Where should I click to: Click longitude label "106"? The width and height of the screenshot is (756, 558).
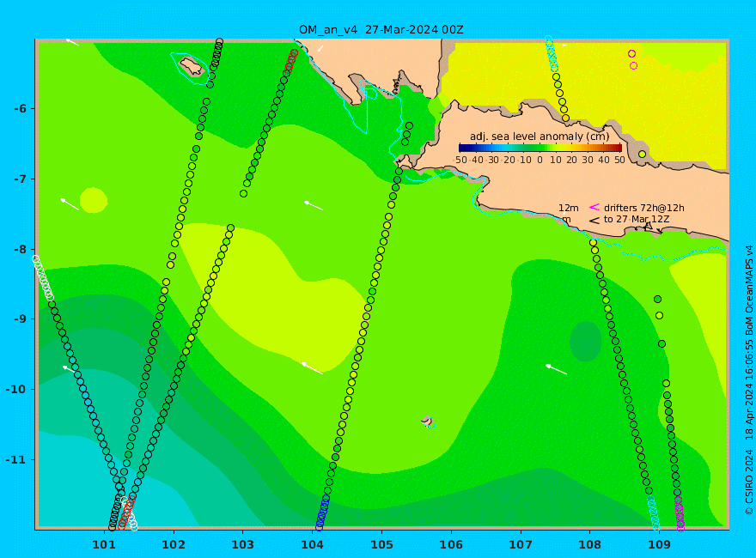coord(451,545)
